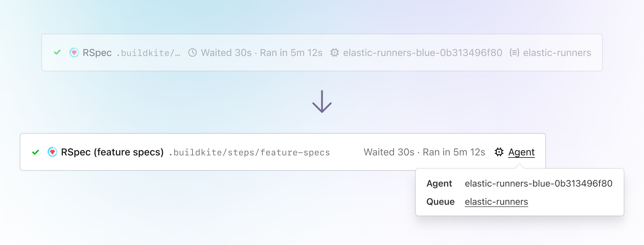Click the green checkmark in the top RSpec row
This screenshot has height=245, width=644.
click(x=57, y=52)
